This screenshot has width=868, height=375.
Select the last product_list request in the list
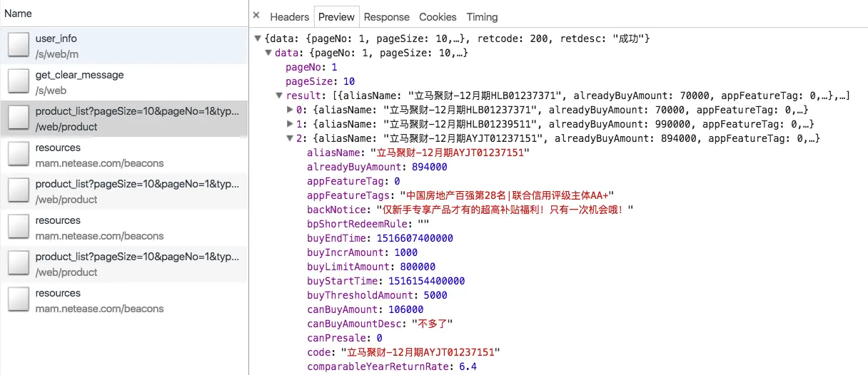pyautogui.click(x=124, y=264)
